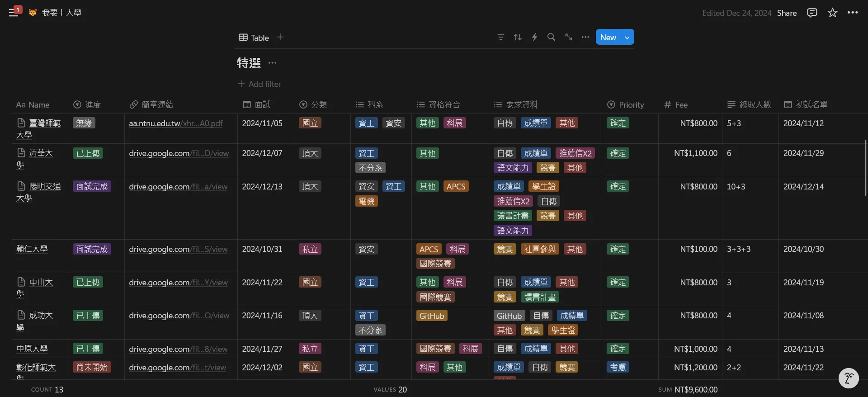Click the COUNT 13 footer calculation
Viewport: 868px width, 397px height.
pos(47,389)
